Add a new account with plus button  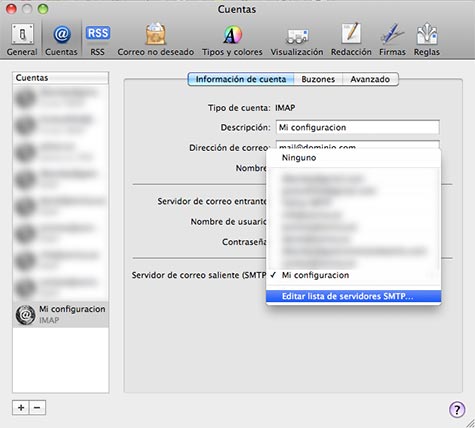coord(21,408)
